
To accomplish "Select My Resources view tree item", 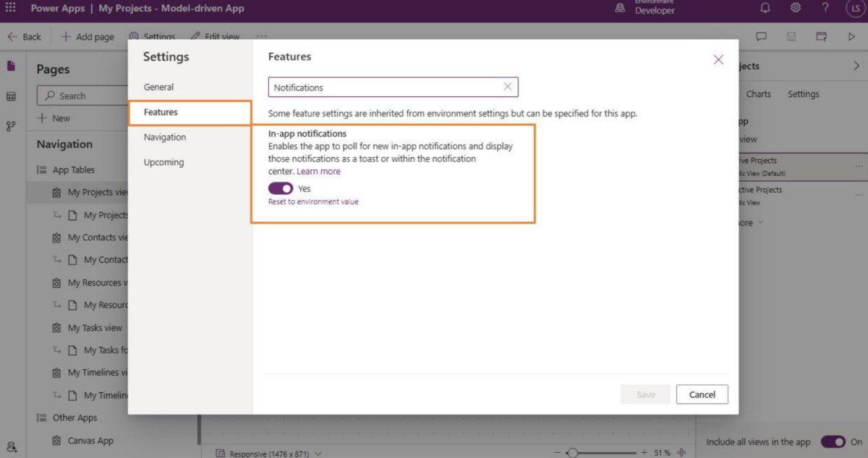I will pyautogui.click(x=90, y=283).
